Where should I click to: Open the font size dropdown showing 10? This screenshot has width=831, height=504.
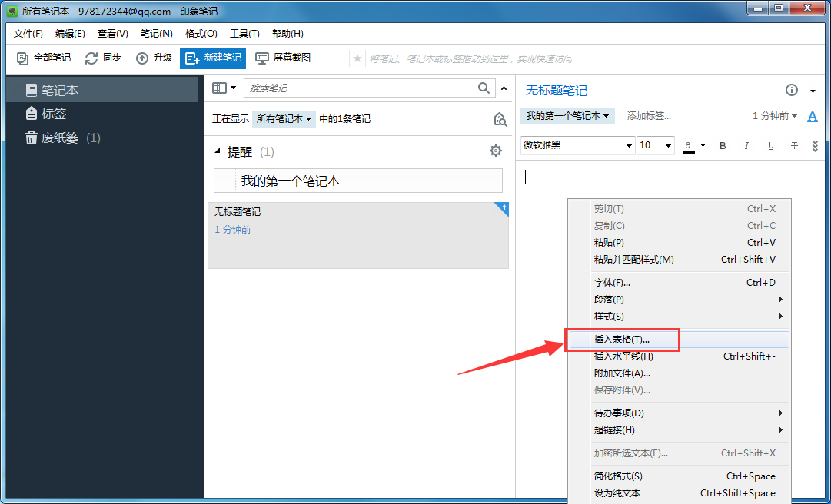(655, 145)
